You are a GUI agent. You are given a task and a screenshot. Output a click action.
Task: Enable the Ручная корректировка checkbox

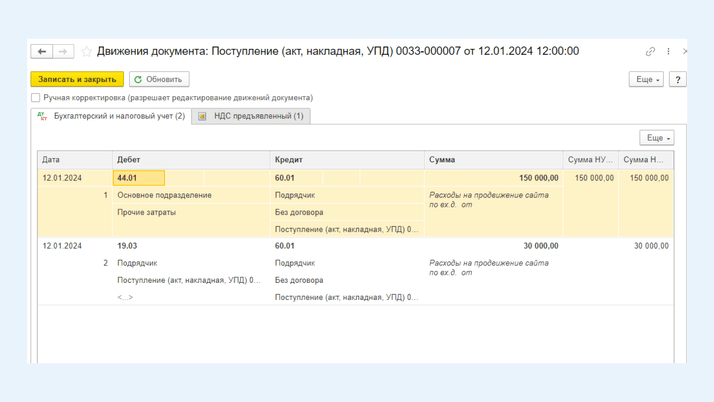click(36, 97)
